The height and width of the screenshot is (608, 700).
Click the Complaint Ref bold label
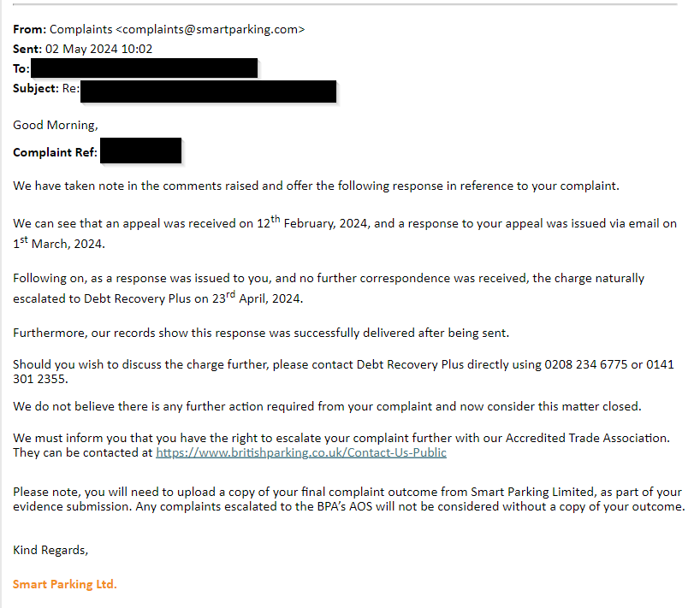55,152
